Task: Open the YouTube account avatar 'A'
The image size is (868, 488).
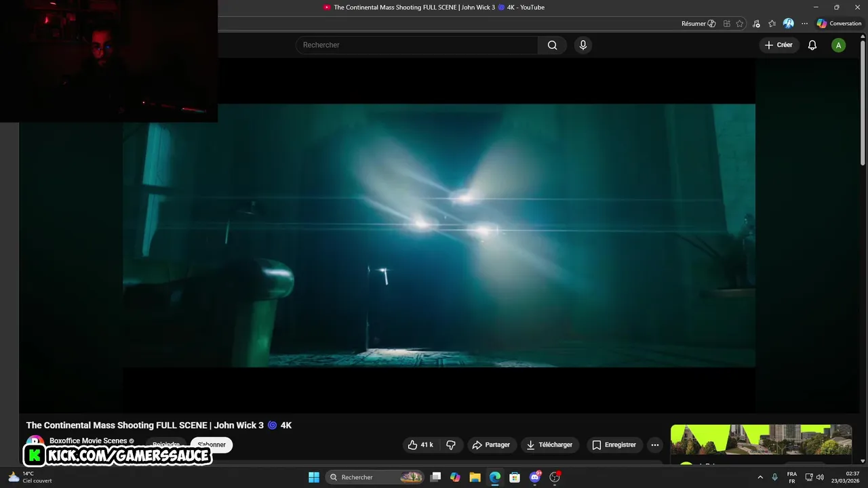Action: pyautogui.click(x=839, y=45)
